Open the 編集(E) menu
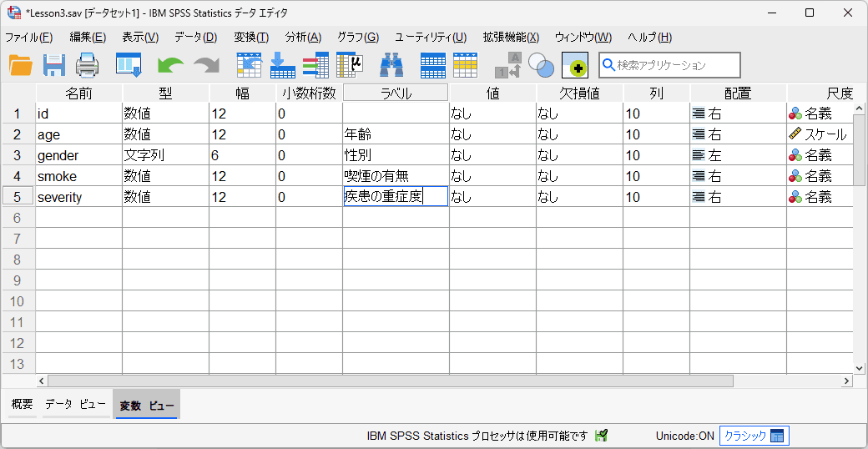Viewport: 868px width, 449px height. pyautogui.click(x=88, y=38)
